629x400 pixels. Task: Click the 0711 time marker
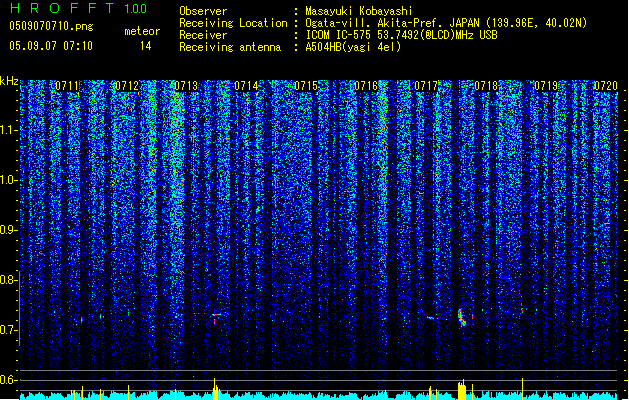point(67,86)
